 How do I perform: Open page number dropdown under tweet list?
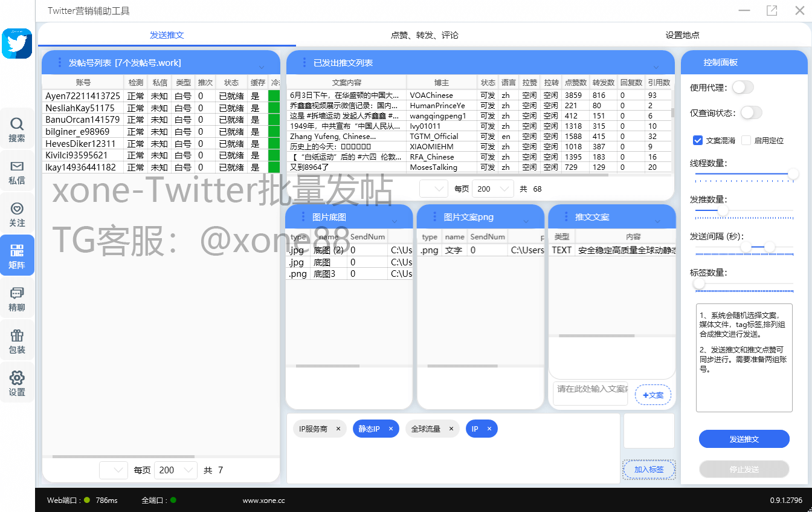click(x=434, y=189)
